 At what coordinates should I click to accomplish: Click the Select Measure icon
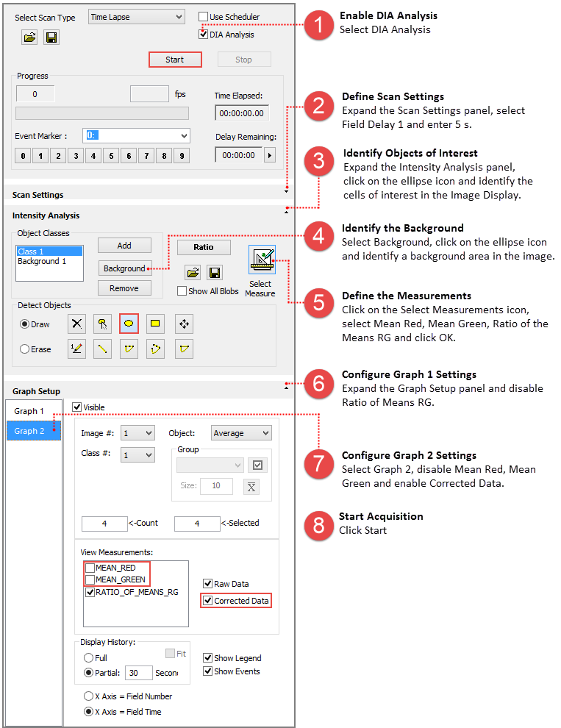pyautogui.click(x=262, y=260)
